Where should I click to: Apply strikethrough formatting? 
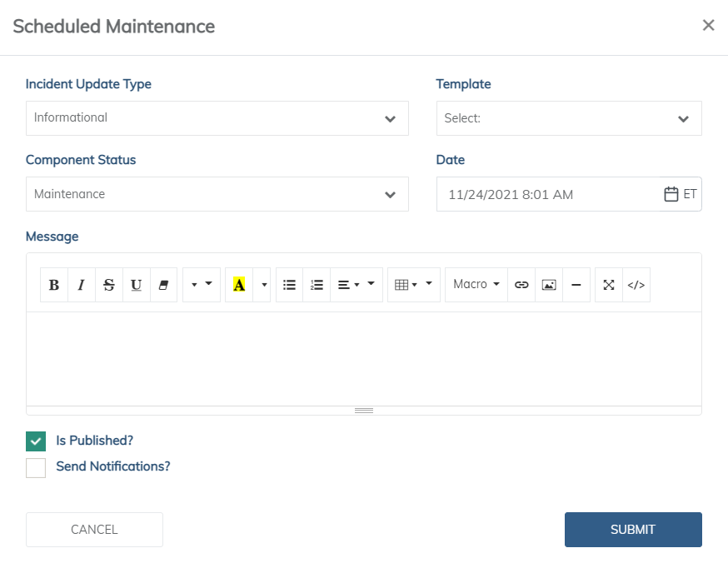(x=108, y=285)
